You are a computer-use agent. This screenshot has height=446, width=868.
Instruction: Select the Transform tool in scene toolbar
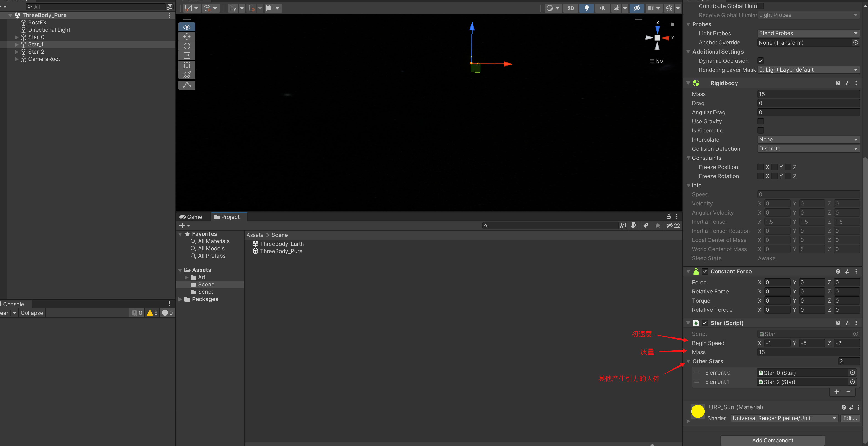coord(187,75)
